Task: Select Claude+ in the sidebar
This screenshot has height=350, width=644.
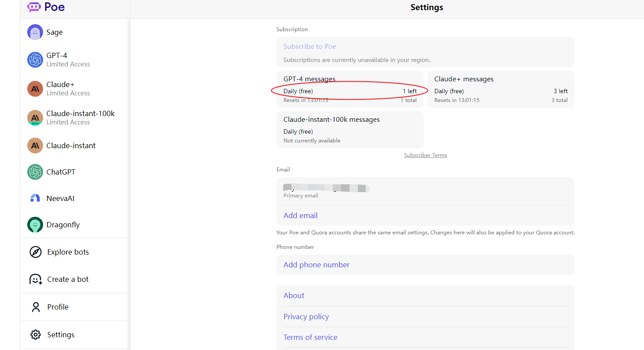Action: [x=61, y=84]
